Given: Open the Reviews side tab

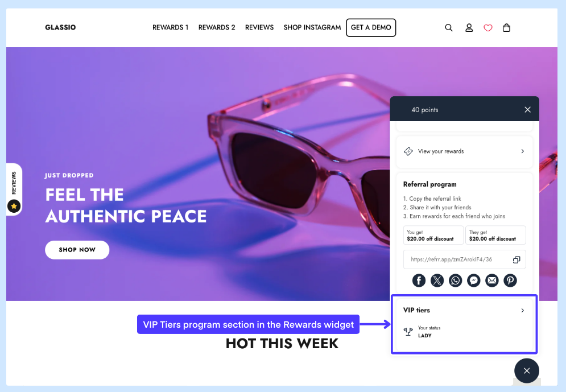Looking at the screenshot, I should pyautogui.click(x=14, y=189).
